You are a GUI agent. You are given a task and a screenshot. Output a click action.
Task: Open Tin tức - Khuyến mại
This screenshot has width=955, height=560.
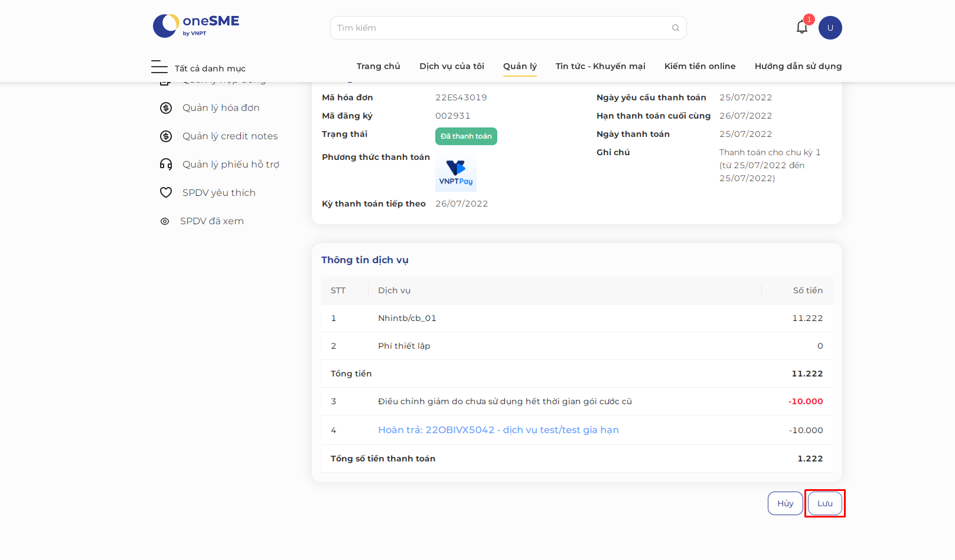point(600,66)
